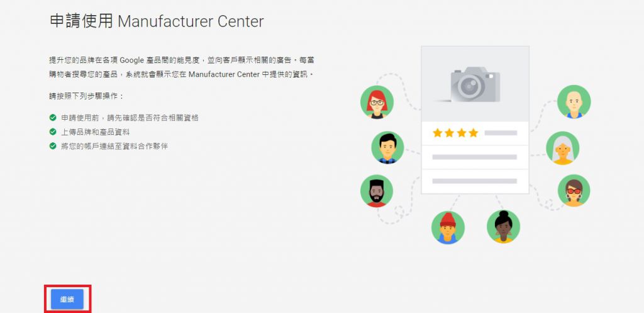Click the 上傳品牌和產品資料 step text
This screenshot has width=644, height=313.
(96, 132)
